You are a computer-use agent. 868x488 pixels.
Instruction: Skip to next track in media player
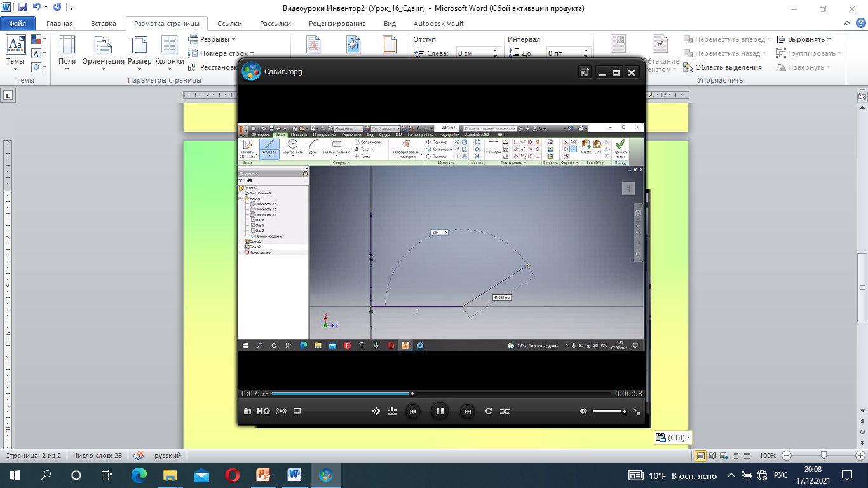pyautogui.click(x=467, y=411)
